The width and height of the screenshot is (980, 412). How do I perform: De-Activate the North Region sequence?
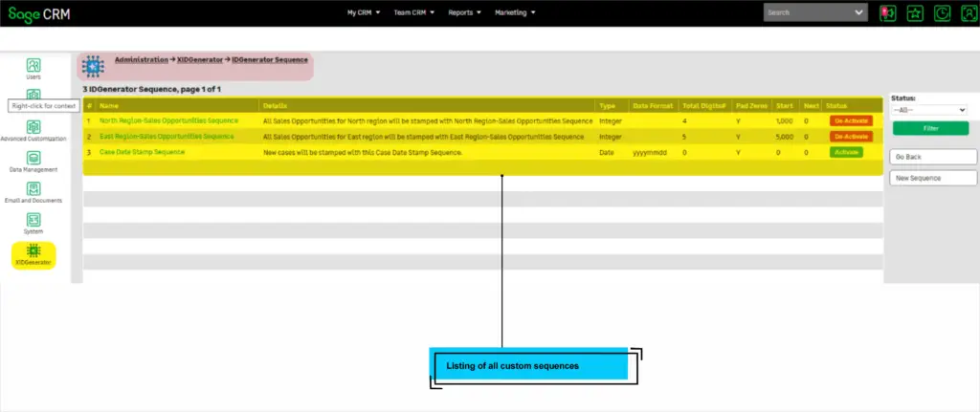[851, 121]
